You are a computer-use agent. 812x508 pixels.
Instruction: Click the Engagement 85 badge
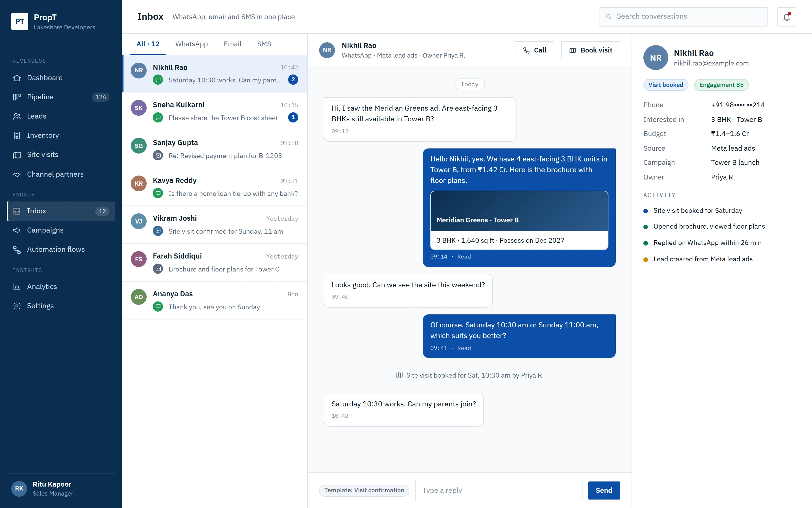[721, 85]
